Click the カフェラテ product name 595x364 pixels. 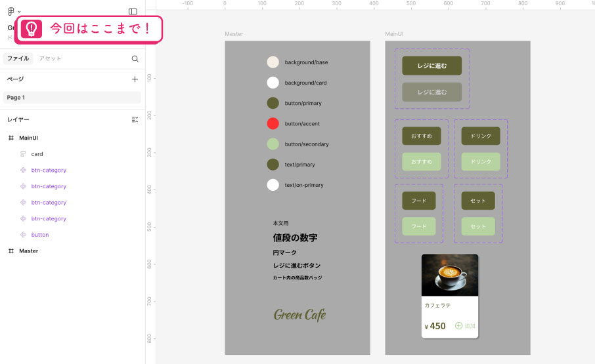click(x=437, y=305)
